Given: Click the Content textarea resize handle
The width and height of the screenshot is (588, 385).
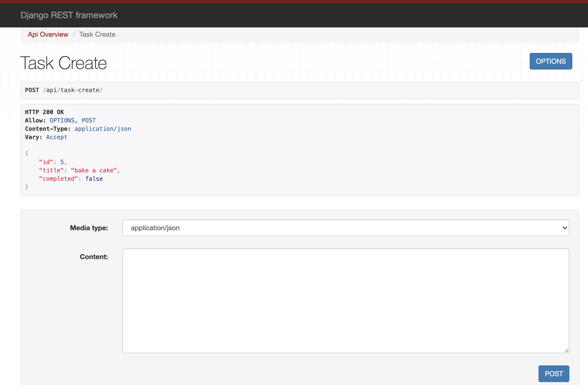Looking at the screenshot, I should click(x=566, y=350).
